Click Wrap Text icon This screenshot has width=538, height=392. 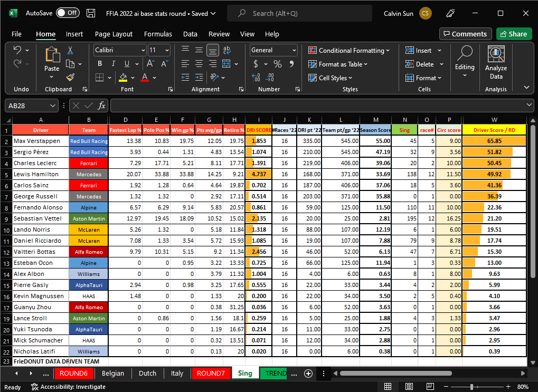[227, 50]
